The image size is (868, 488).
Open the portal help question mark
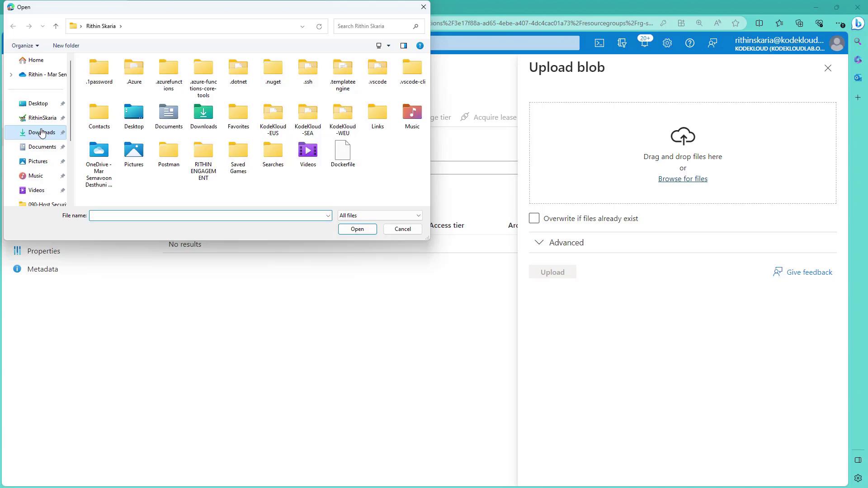tap(689, 43)
